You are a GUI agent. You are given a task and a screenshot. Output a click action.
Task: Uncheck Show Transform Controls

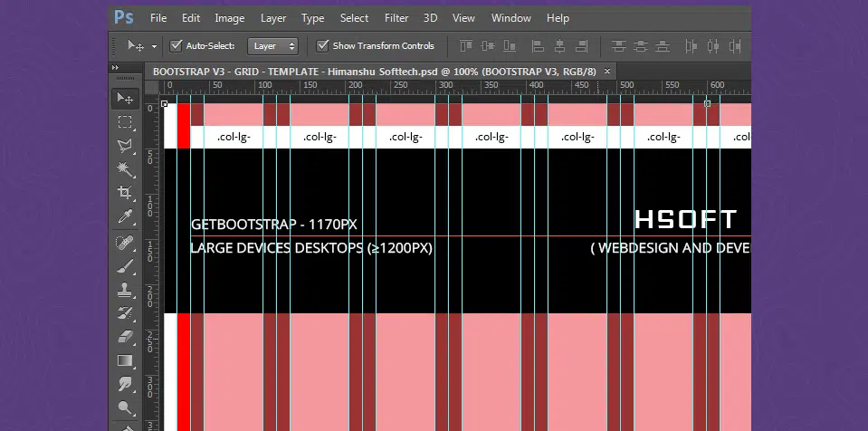pyautogui.click(x=323, y=45)
